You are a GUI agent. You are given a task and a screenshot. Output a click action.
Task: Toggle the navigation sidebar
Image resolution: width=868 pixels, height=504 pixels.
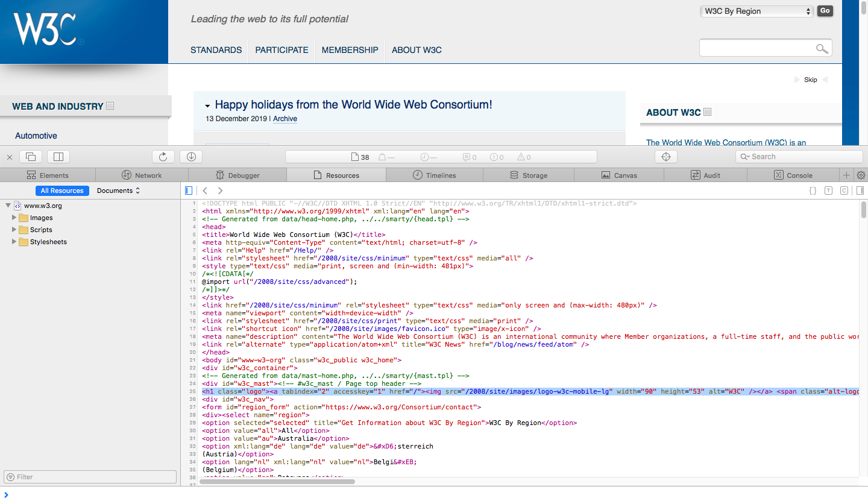point(189,191)
